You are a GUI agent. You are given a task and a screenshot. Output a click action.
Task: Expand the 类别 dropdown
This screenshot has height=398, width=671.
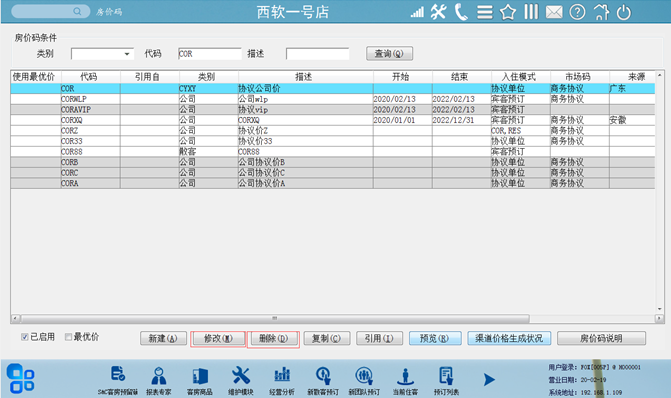[x=127, y=54]
